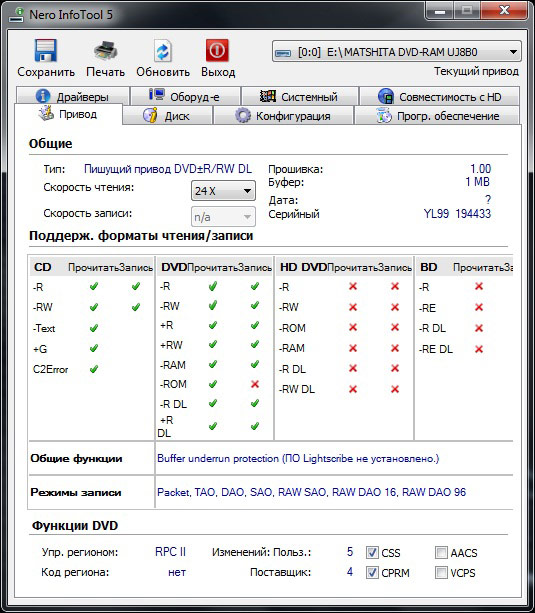The image size is (535, 613).
Task: Click the BD -RE DL read red cross
Action: (479, 349)
